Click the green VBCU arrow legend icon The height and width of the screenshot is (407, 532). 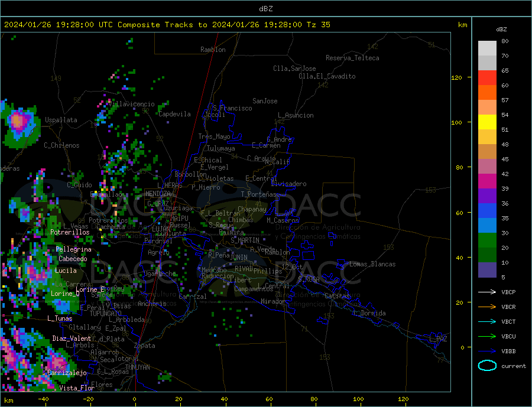pos(487,337)
